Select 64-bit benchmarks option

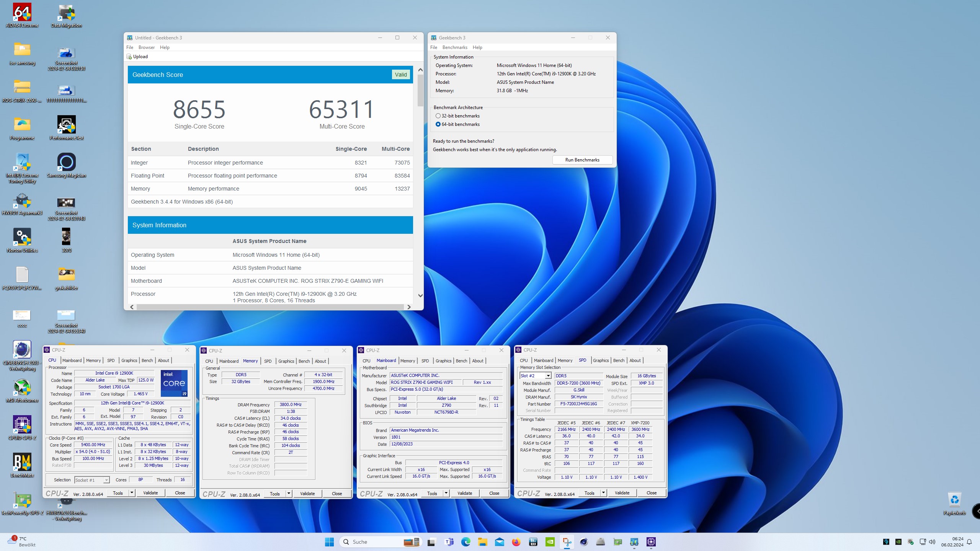(457, 124)
